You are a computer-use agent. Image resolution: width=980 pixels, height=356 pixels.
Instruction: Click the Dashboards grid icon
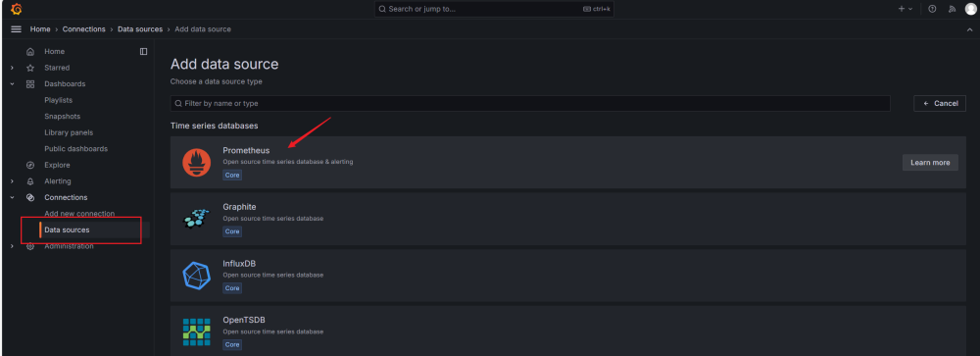(30, 83)
